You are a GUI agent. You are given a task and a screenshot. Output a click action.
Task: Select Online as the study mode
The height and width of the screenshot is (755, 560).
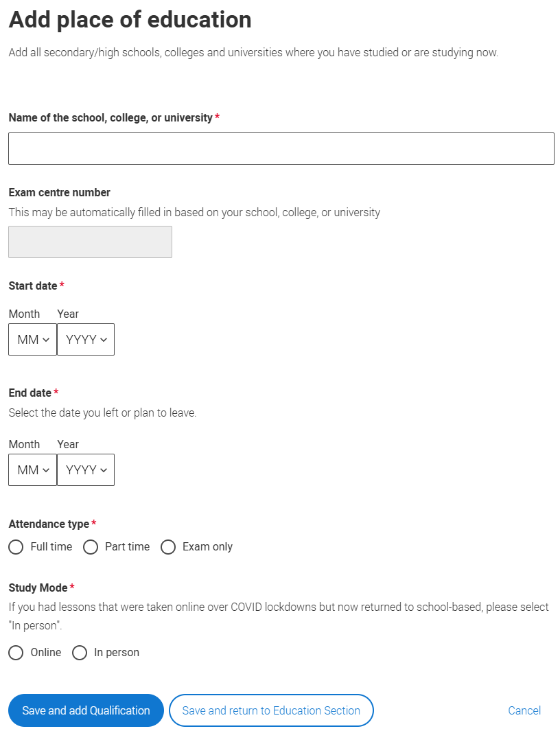pos(16,653)
